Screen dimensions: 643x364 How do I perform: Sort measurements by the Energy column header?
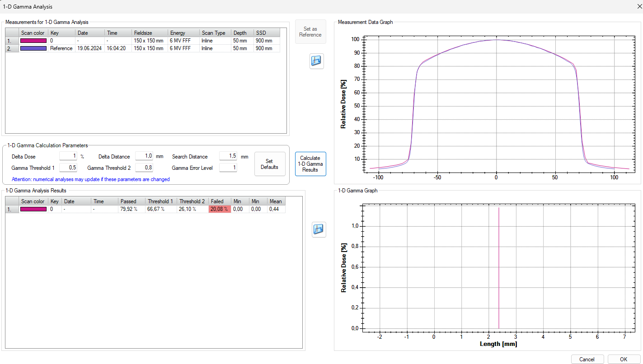tap(183, 33)
